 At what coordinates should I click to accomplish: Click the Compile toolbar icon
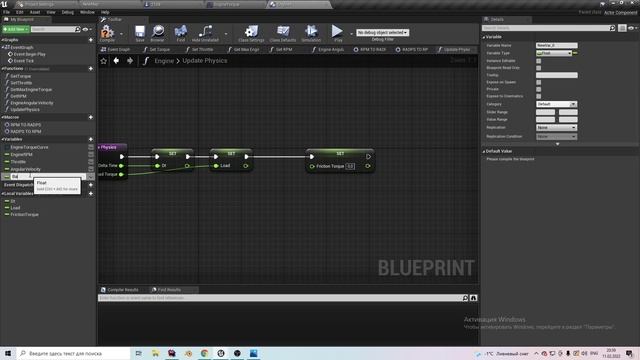click(107, 33)
